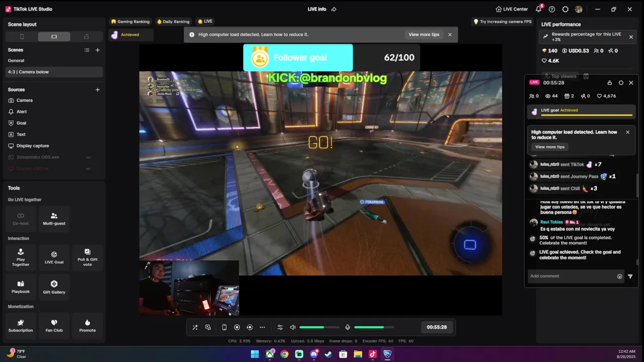Click View more tips in chat panel

click(x=550, y=147)
